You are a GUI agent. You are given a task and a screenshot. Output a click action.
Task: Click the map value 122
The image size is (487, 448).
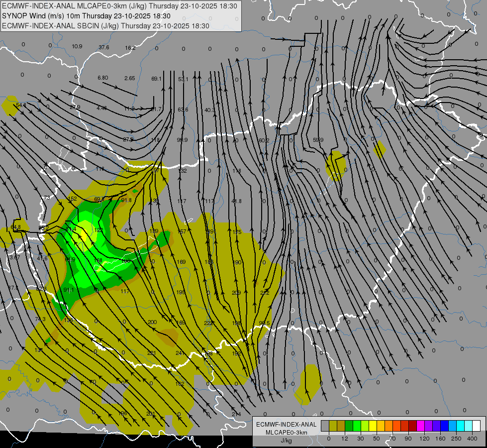click(99, 230)
